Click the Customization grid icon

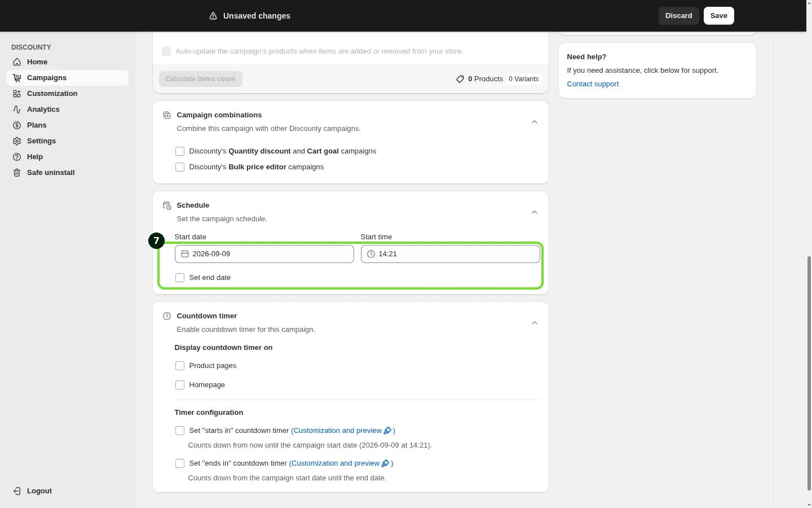17,94
